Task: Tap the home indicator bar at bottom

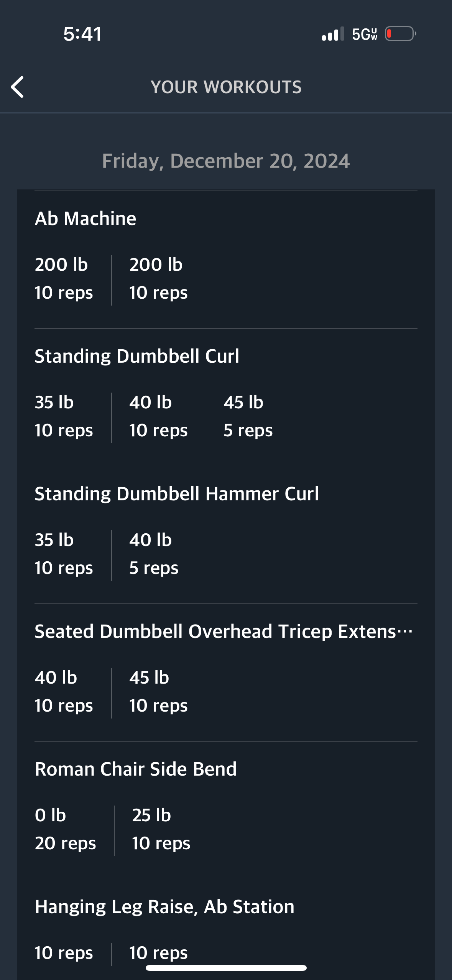Action: [x=226, y=968]
